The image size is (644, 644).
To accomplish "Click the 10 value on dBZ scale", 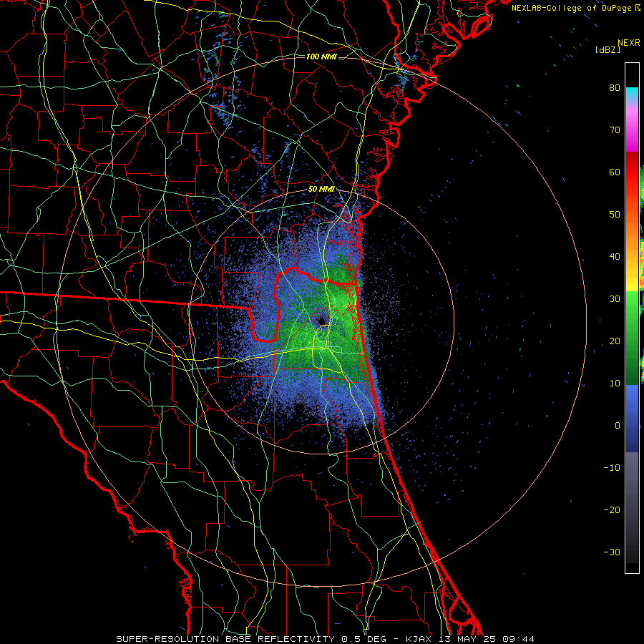I will (x=615, y=384).
